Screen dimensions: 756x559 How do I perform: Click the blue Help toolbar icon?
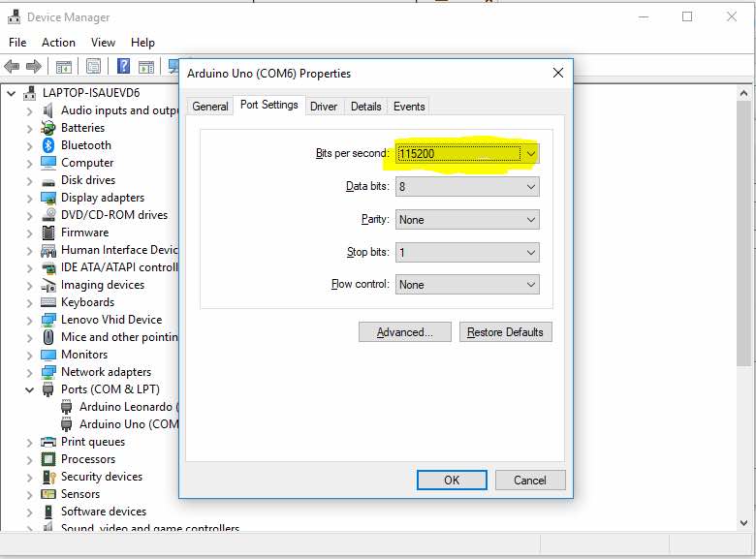click(123, 66)
